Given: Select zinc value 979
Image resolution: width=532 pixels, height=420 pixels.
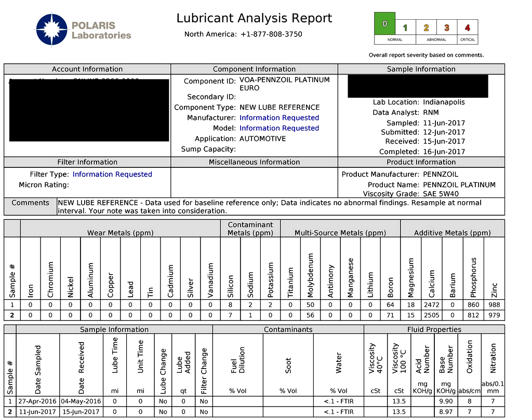Looking at the screenshot, I should [x=495, y=316].
